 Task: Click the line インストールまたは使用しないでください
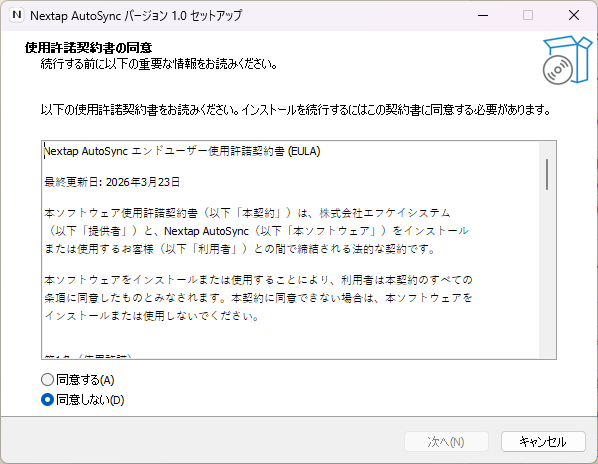[152, 316]
